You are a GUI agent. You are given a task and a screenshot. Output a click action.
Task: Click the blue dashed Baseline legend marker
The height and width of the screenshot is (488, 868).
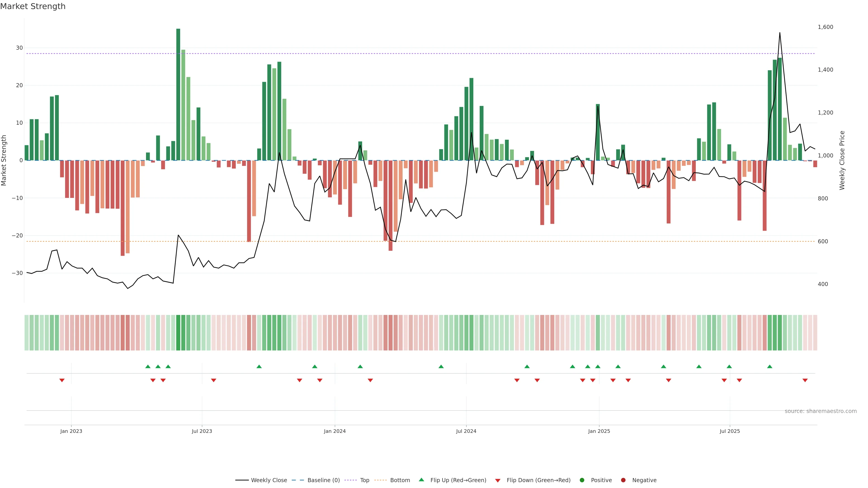tap(297, 480)
